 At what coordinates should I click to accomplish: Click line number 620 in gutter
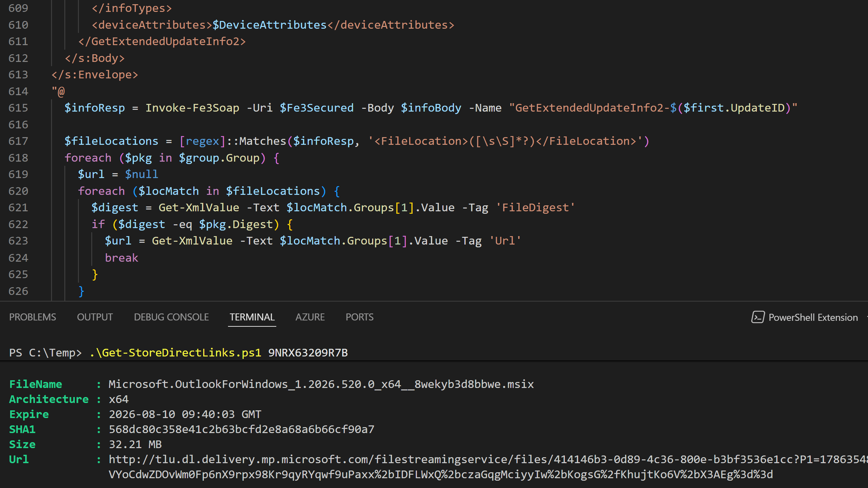18,191
